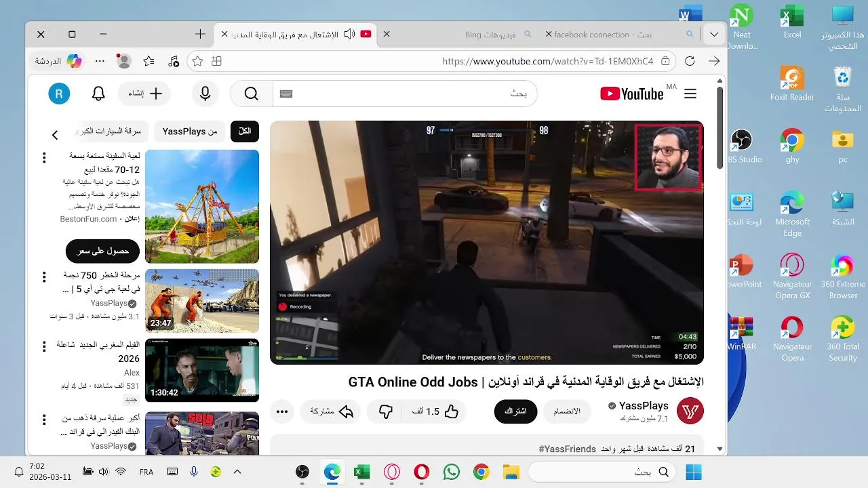Dislike the video with thumbs-down
Screen dimensions: 868x488
tap(385, 411)
